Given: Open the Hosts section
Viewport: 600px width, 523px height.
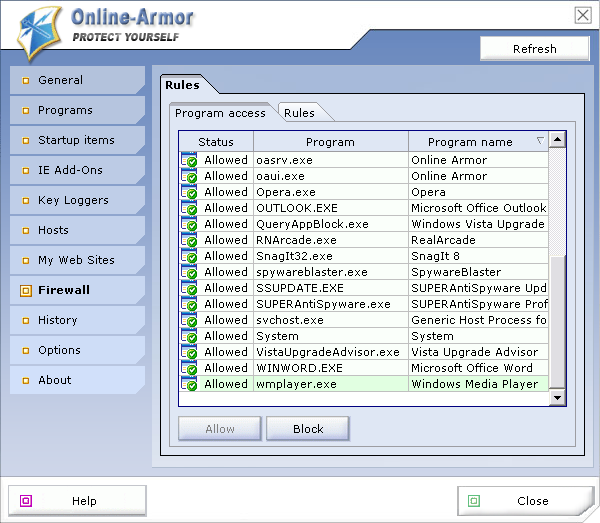Looking at the screenshot, I should [x=77, y=230].
